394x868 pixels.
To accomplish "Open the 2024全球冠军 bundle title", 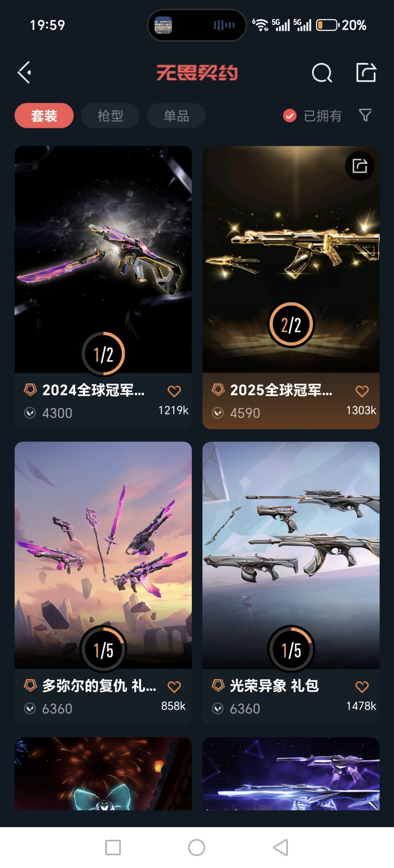I will point(93,390).
